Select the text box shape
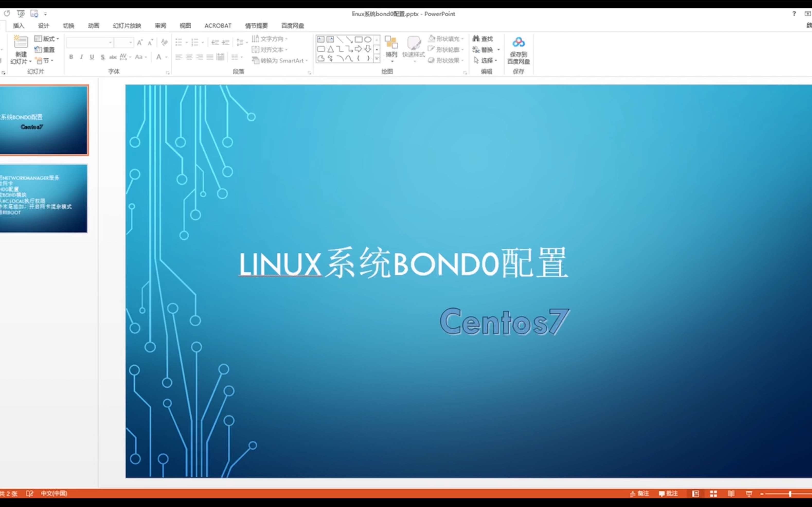 321,40
